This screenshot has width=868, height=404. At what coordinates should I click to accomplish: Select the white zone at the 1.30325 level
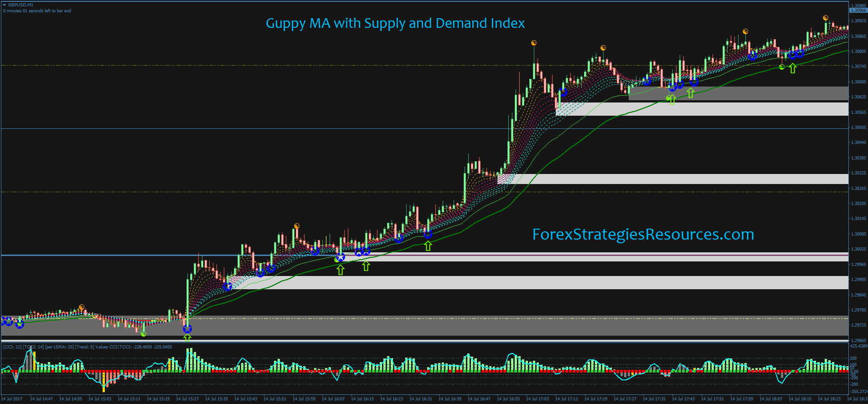[673, 179]
